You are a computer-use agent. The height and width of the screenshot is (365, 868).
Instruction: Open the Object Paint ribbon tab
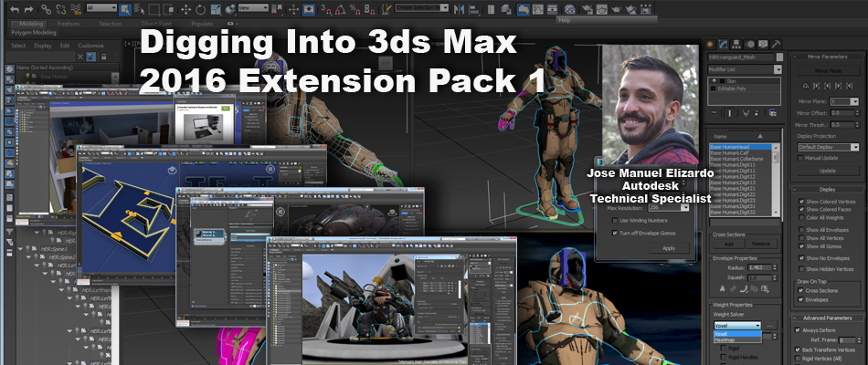click(x=157, y=24)
